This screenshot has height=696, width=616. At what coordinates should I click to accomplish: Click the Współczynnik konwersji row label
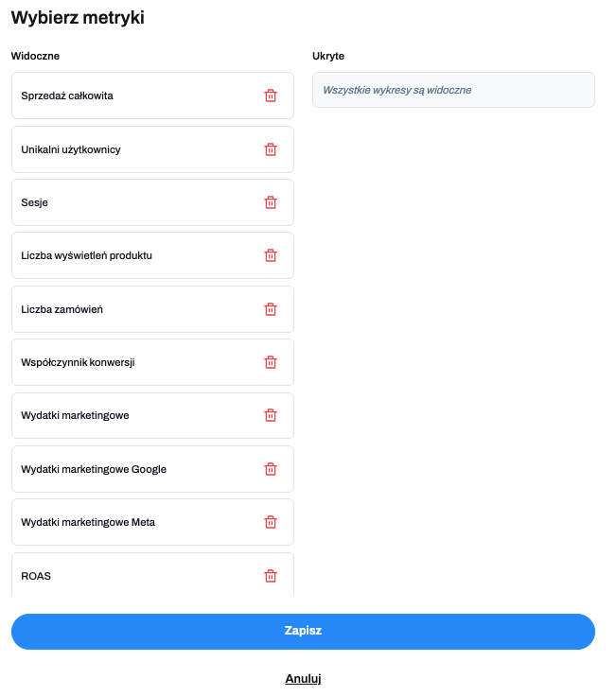(78, 362)
